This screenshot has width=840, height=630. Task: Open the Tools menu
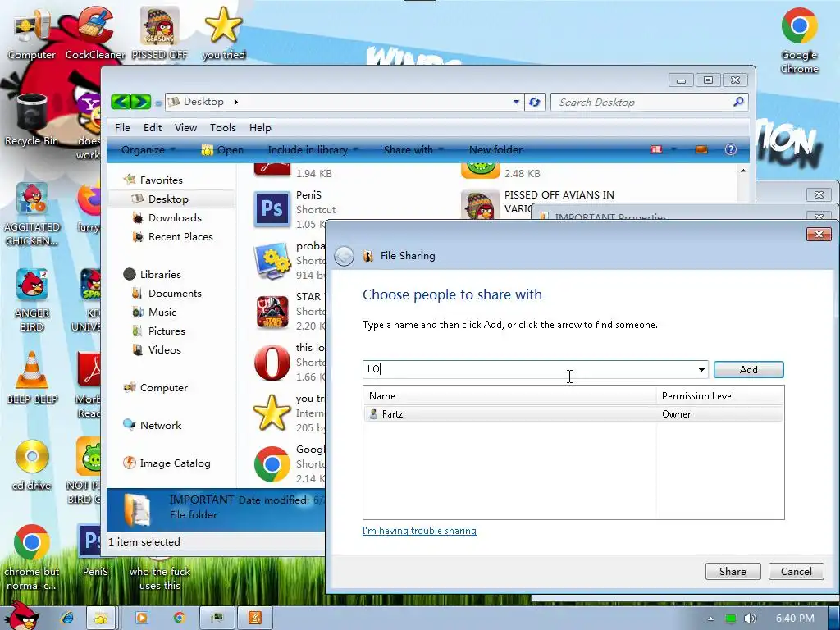click(223, 127)
